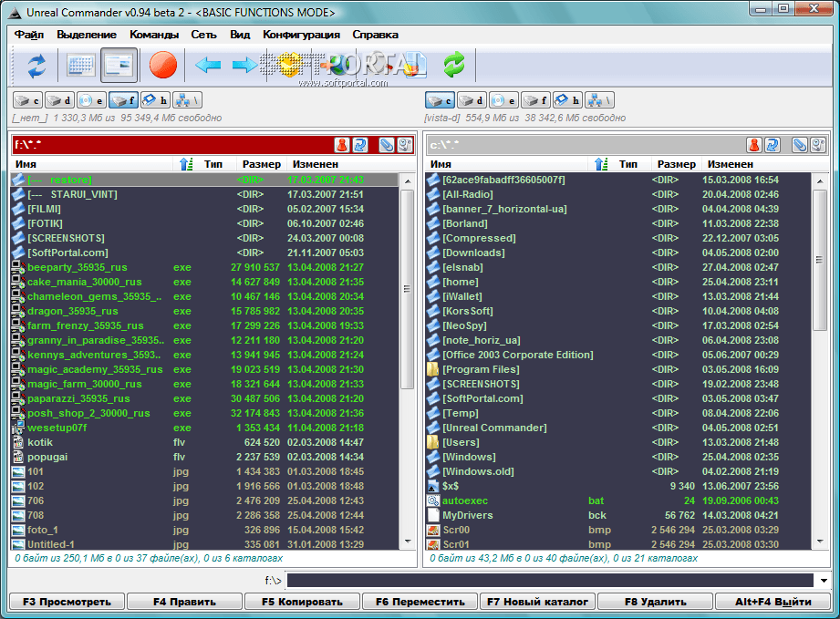This screenshot has height=619, width=840.
Task: Click F4 Править button
Action: (x=184, y=602)
